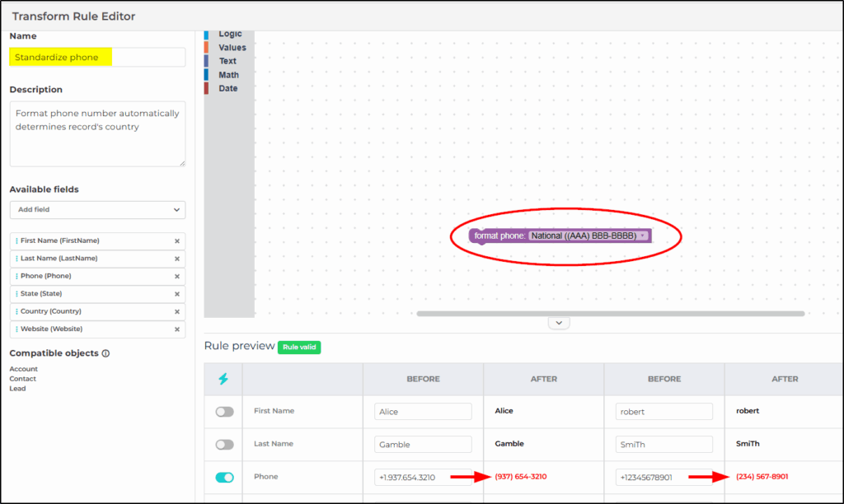
Task: Click the lightning bolt icon in preview header
Action: pos(223,379)
